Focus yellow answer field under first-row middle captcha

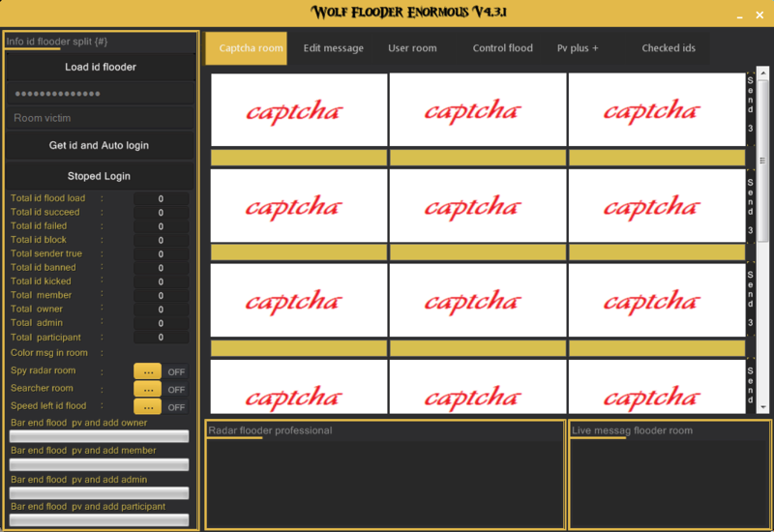click(478, 158)
